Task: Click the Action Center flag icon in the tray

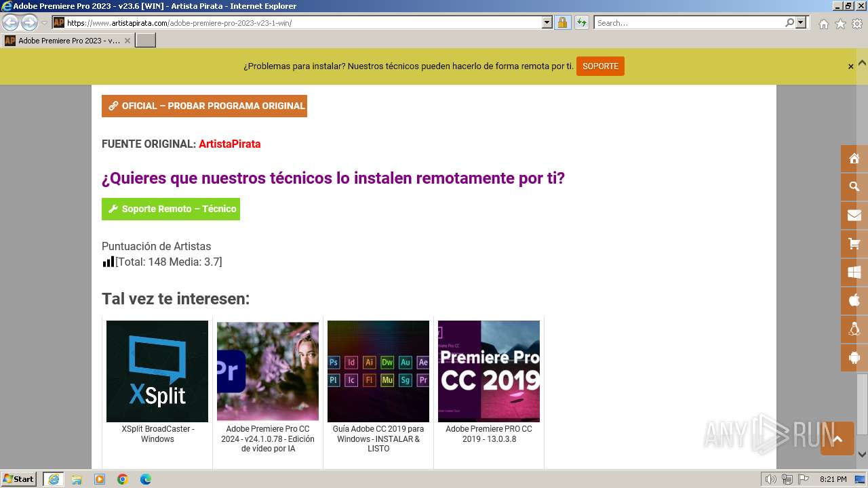Action: (804, 479)
